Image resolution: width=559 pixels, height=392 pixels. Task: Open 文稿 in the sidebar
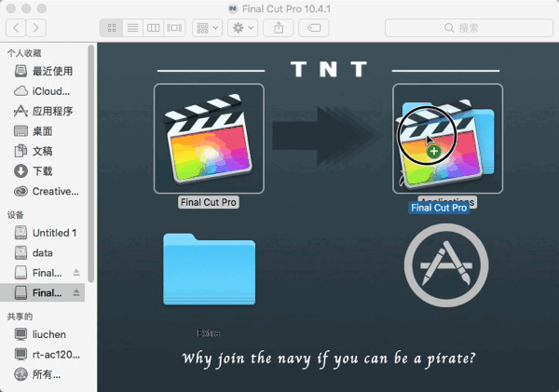(x=44, y=151)
